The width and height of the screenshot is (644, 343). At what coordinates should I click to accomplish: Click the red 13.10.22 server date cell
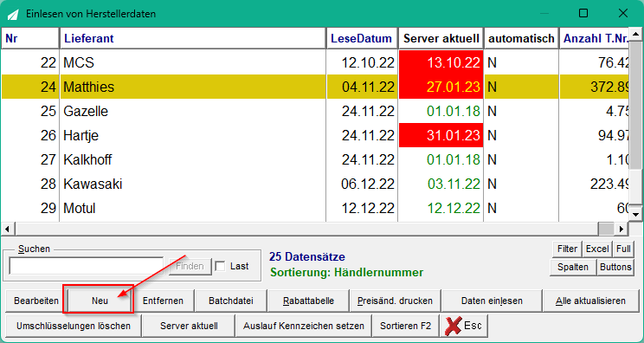441,62
